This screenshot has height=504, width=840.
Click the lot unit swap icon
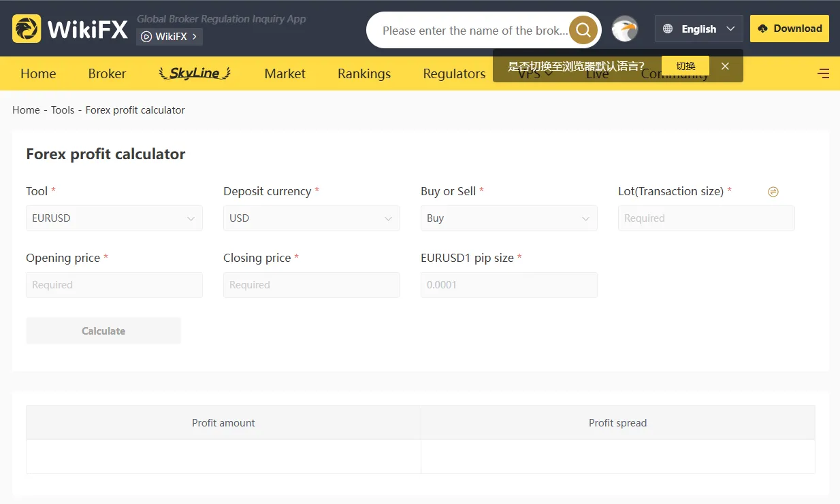773,192
